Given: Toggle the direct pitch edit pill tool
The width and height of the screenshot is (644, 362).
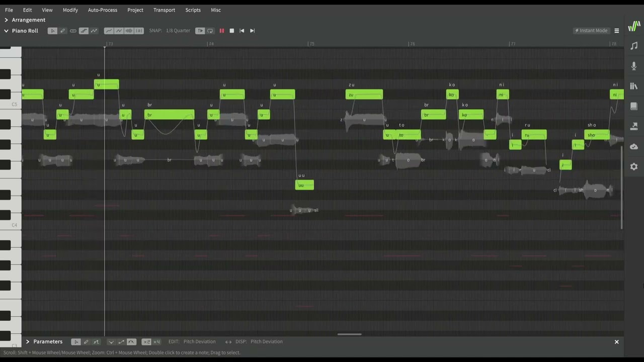Looking at the screenshot, I should (x=73, y=31).
